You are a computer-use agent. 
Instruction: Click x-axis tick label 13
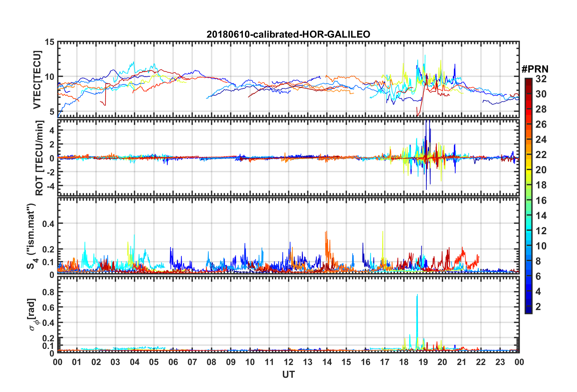(x=308, y=362)
